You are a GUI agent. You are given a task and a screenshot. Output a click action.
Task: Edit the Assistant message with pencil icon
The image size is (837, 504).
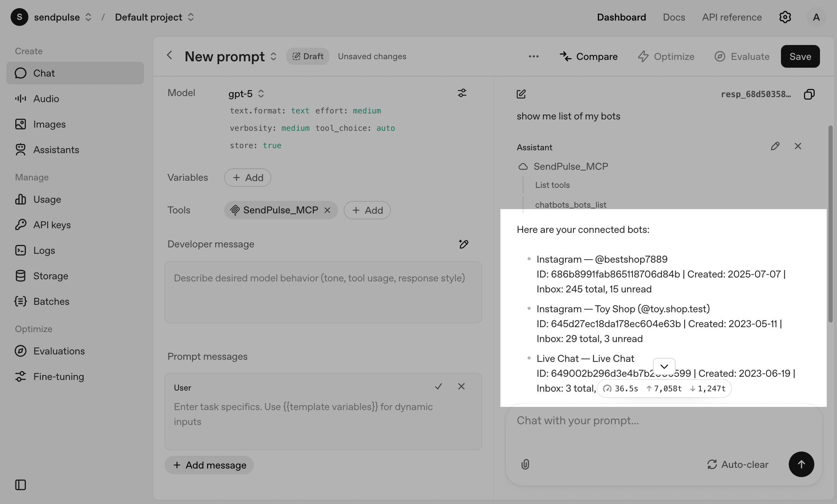pos(775,146)
